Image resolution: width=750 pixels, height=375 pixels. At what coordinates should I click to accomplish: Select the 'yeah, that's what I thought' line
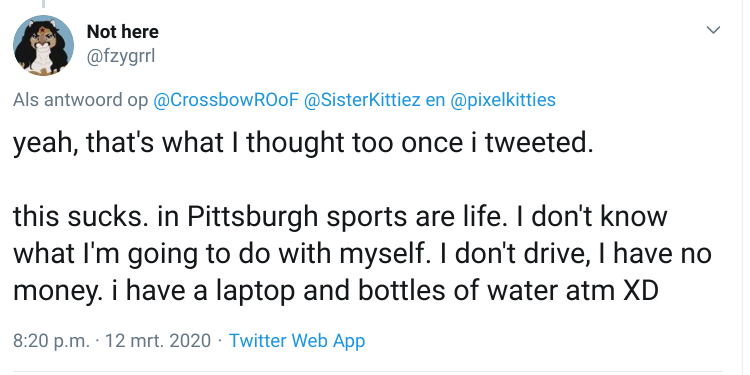pyautogui.click(x=303, y=143)
